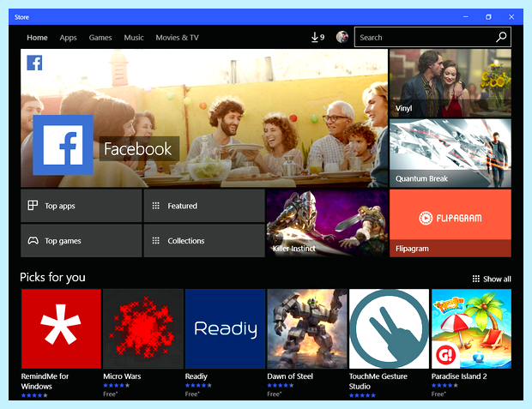Open the Top games button

point(82,240)
